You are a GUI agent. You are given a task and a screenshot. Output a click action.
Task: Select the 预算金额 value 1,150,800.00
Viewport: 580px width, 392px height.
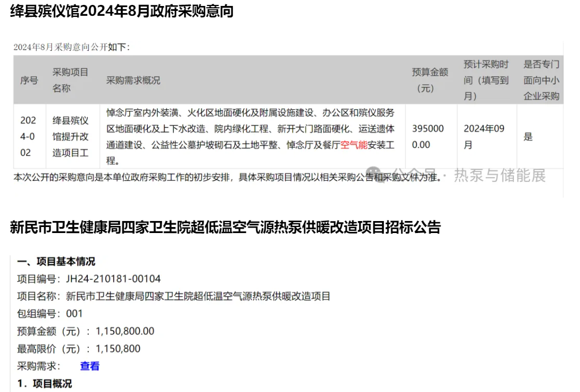coord(125,331)
